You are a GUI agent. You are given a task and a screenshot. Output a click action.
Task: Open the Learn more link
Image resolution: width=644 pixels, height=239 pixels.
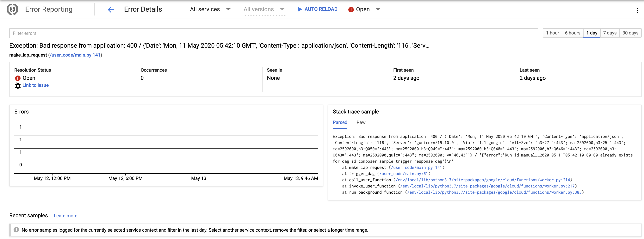(x=65, y=216)
